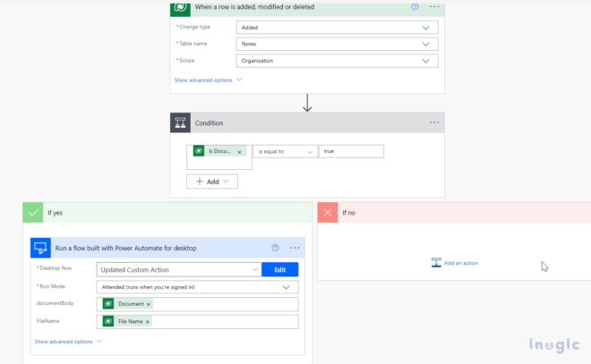Remove the File Name dynamic token
Viewport: 591px width, 364px height.
point(148,321)
